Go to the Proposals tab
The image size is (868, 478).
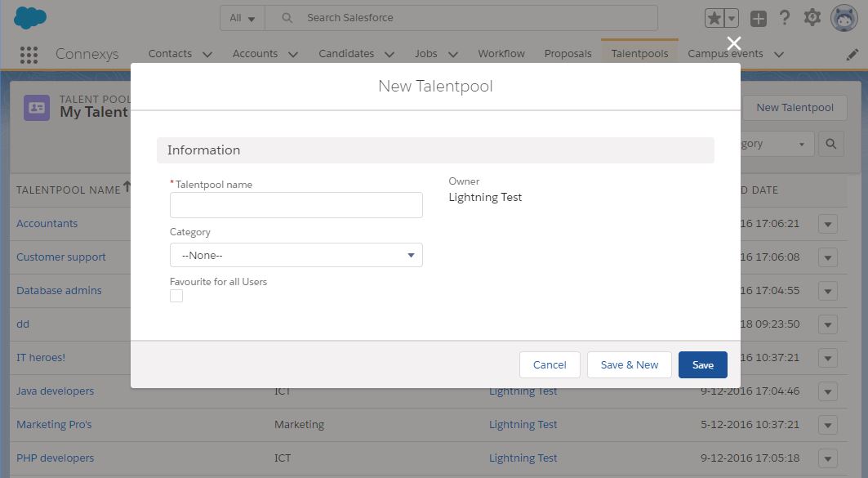click(x=568, y=54)
